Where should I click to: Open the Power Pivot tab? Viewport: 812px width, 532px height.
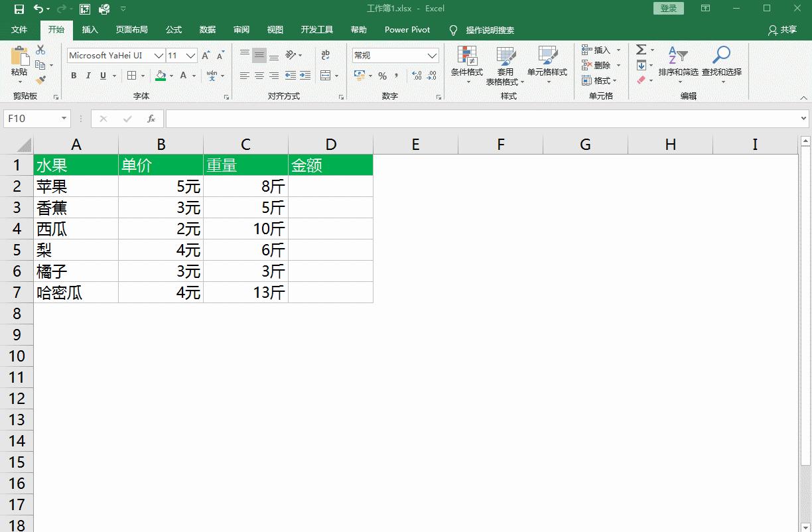click(x=406, y=29)
